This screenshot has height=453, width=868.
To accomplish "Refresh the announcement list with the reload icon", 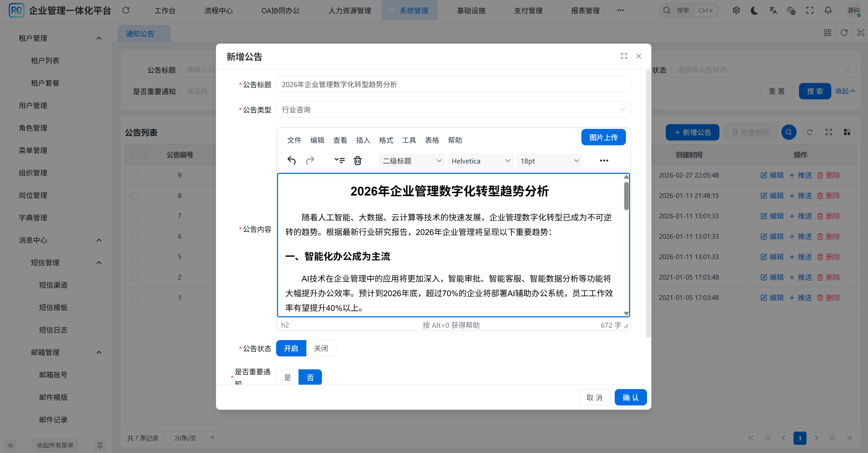I will (x=810, y=132).
